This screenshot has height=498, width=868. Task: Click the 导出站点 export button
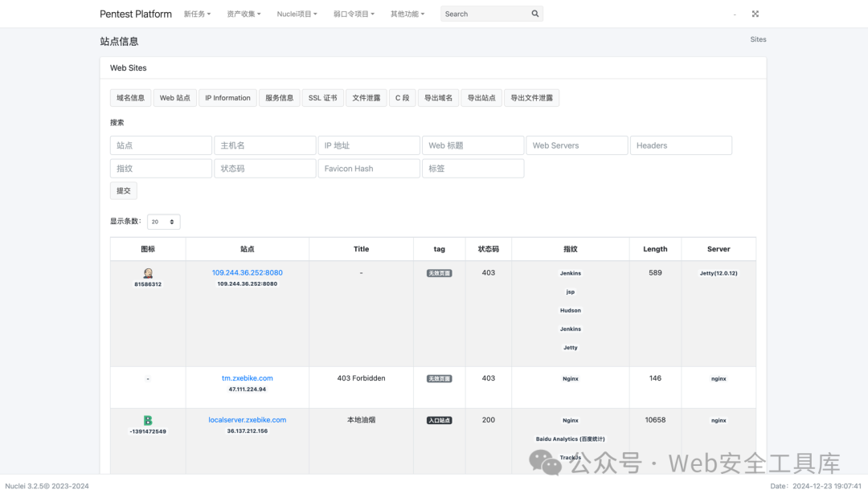(481, 98)
